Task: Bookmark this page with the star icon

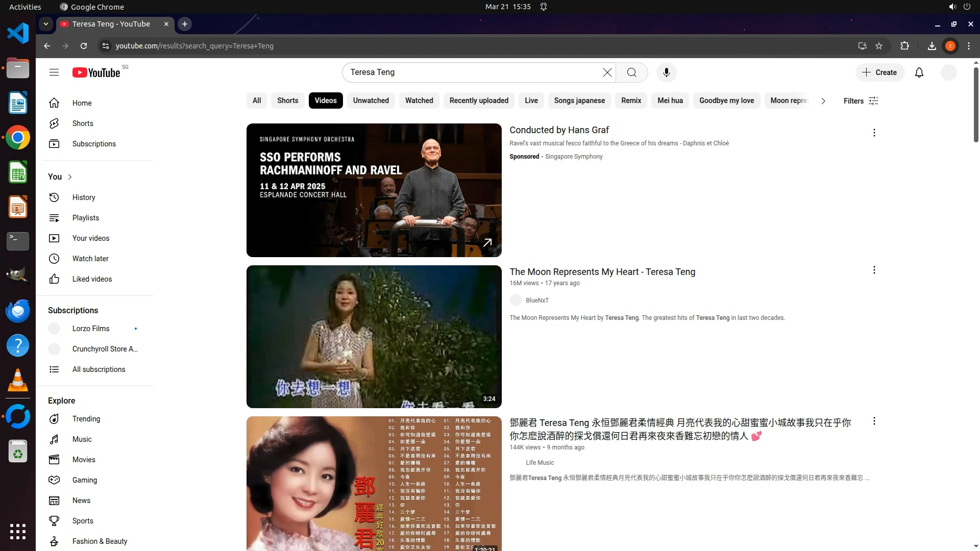Action: [x=878, y=46]
